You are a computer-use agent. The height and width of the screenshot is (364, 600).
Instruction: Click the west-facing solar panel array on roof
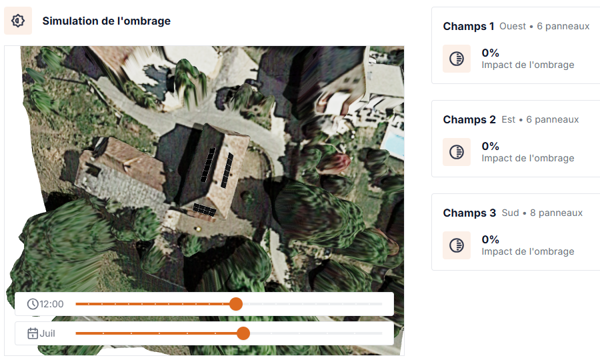tap(209, 165)
